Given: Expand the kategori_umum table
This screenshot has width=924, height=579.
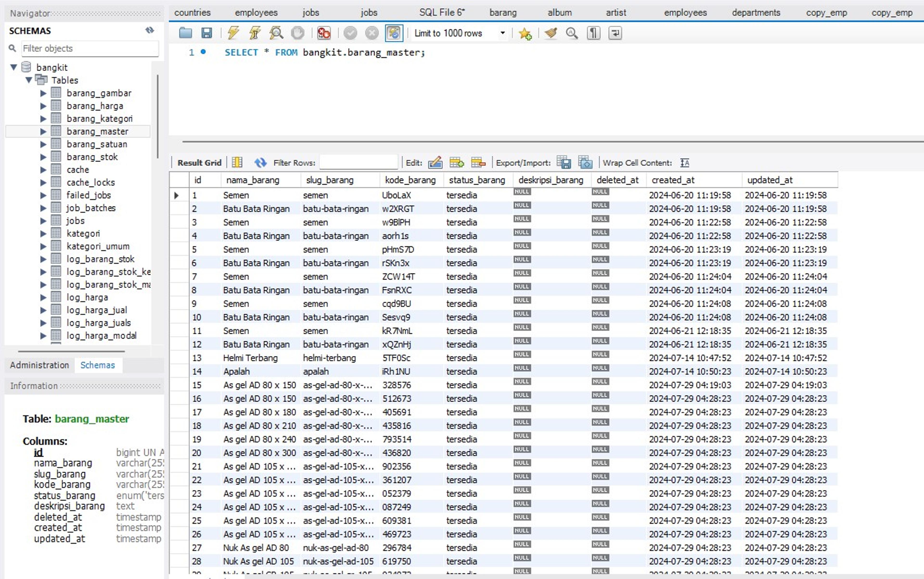Looking at the screenshot, I should (43, 246).
